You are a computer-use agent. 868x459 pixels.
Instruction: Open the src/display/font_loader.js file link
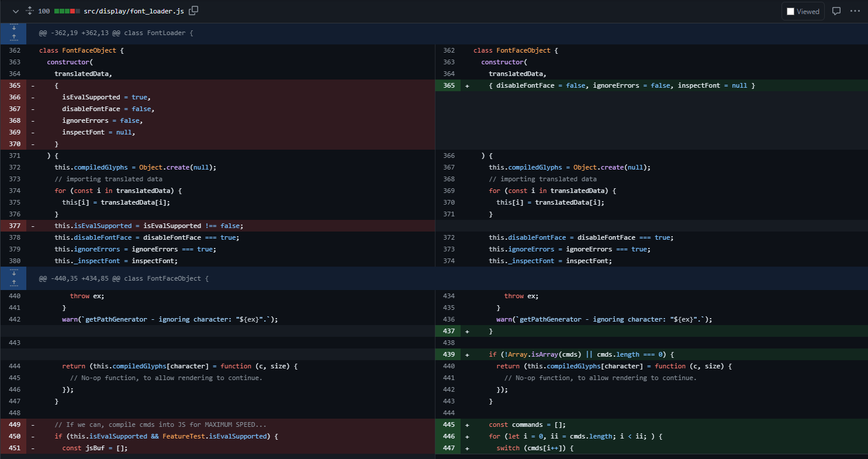pyautogui.click(x=134, y=11)
